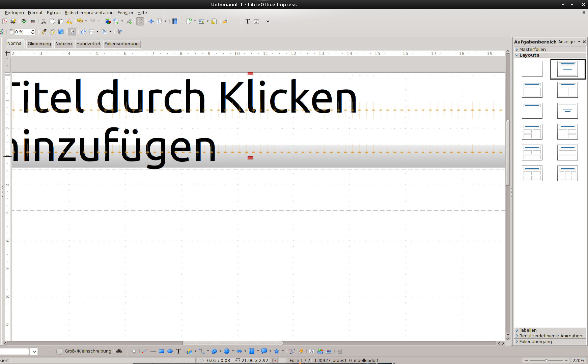Toggle the Display Grid button
The height and width of the screenshot is (364, 588).
pyautogui.click(x=140, y=21)
